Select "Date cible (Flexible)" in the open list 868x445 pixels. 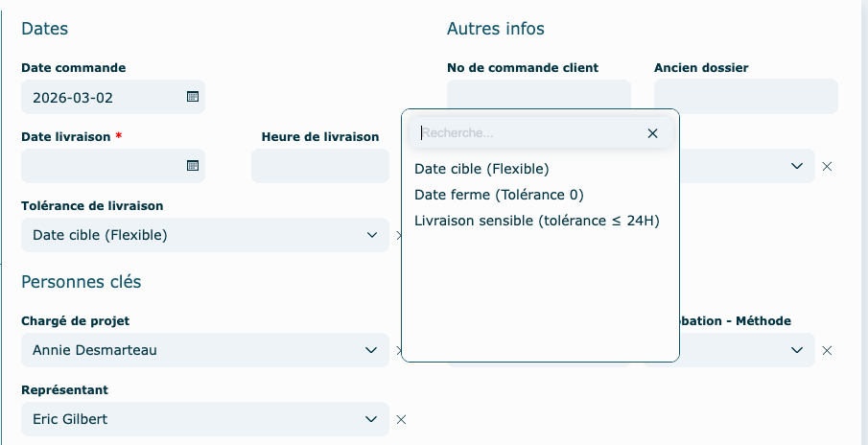coord(481,169)
